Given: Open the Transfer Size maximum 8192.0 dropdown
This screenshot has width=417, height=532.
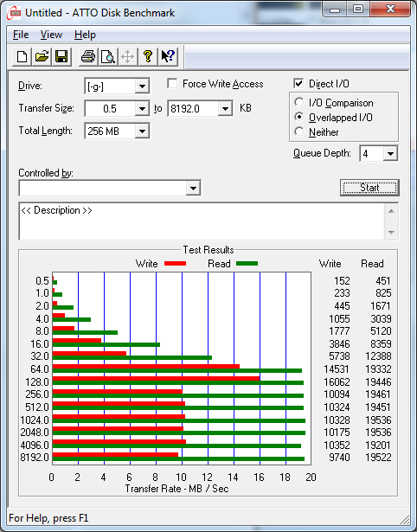Looking at the screenshot, I should pyautogui.click(x=225, y=109).
